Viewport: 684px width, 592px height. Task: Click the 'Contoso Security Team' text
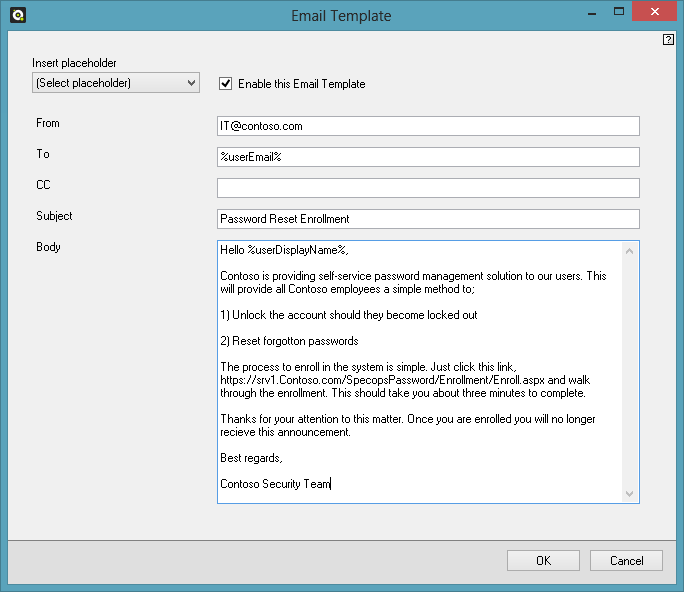coord(275,484)
